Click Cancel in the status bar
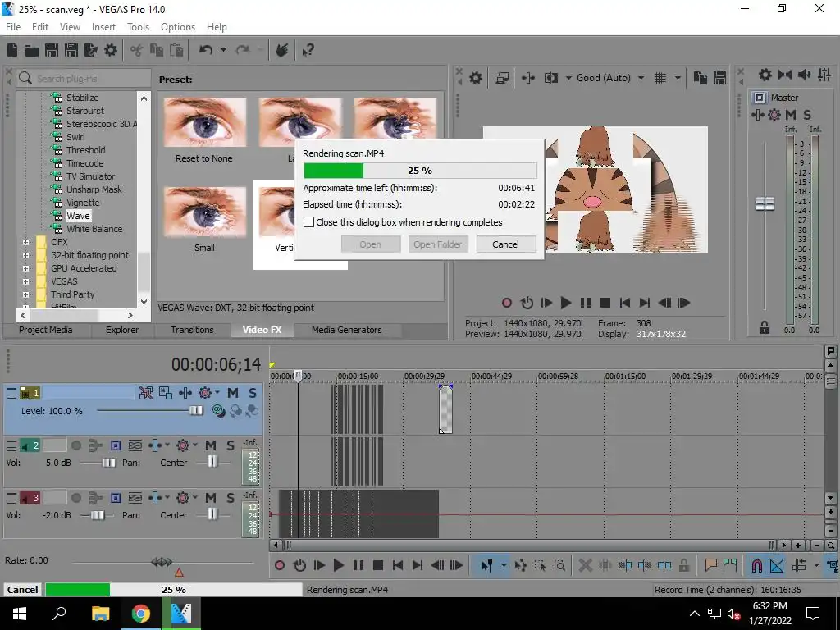 coord(22,590)
